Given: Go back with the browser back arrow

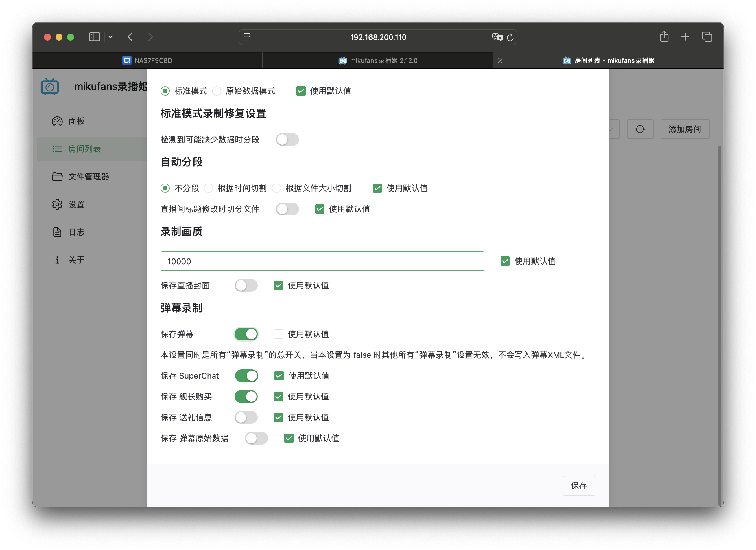Looking at the screenshot, I should (130, 37).
